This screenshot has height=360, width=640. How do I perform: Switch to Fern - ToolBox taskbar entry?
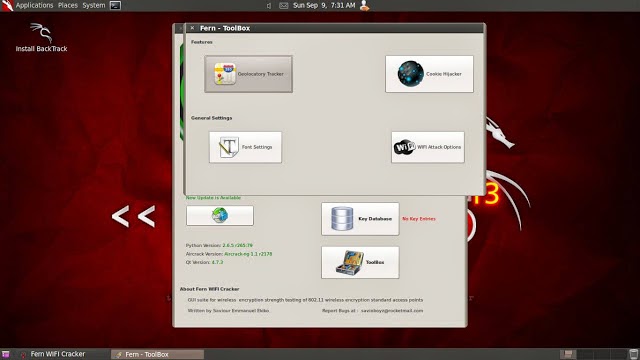158,354
